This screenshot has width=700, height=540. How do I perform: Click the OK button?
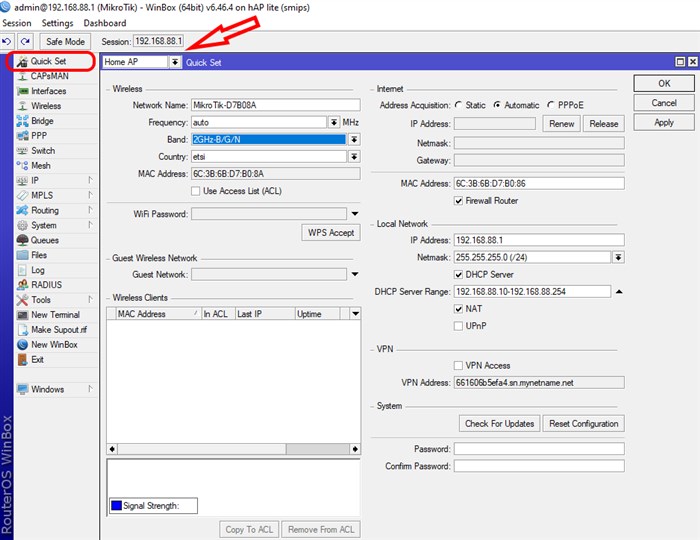[664, 83]
